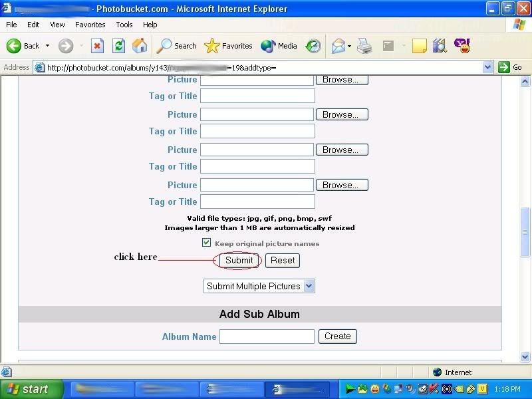
Task: Click the page scrollbar down arrow
Action: point(525,356)
